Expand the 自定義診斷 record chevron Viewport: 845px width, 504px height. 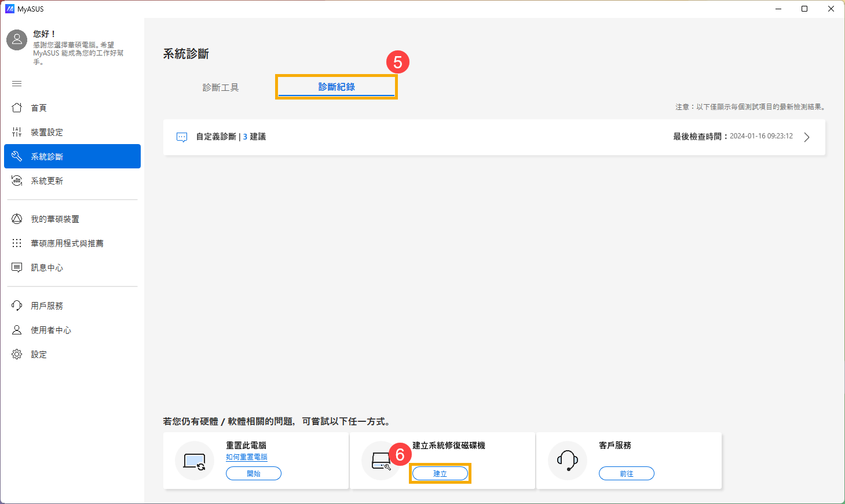[x=807, y=137]
